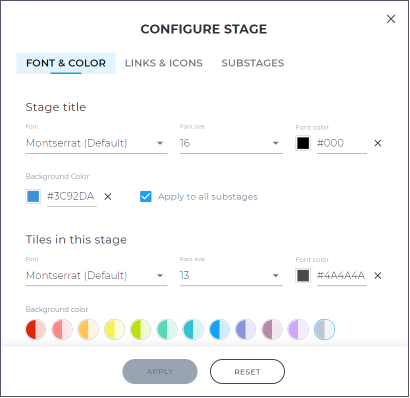Clear the stage title font color #000

[x=378, y=143]
